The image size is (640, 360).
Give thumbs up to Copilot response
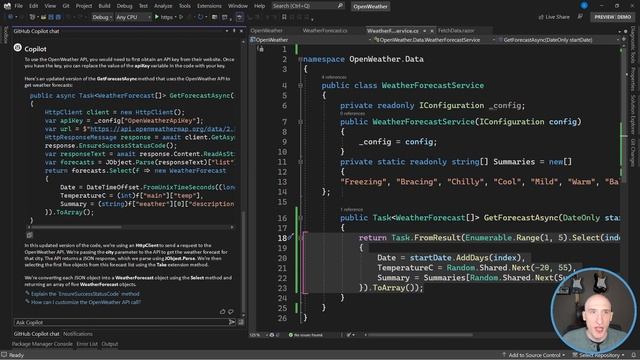coord(222,311)
